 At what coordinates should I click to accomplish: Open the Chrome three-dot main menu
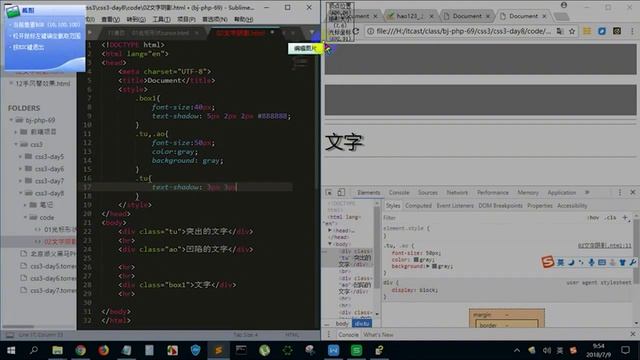coord(632,31)
